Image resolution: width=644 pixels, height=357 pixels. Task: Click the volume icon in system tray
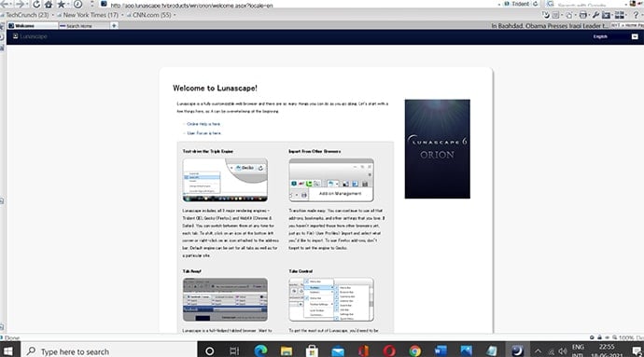coord(563,351)
